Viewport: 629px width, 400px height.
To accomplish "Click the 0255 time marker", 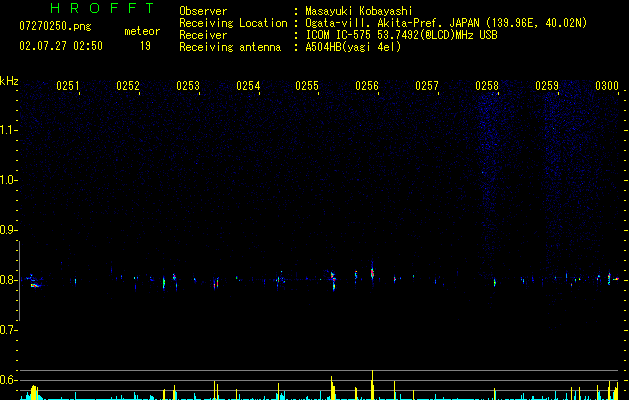I will click(x=307, y=85).
